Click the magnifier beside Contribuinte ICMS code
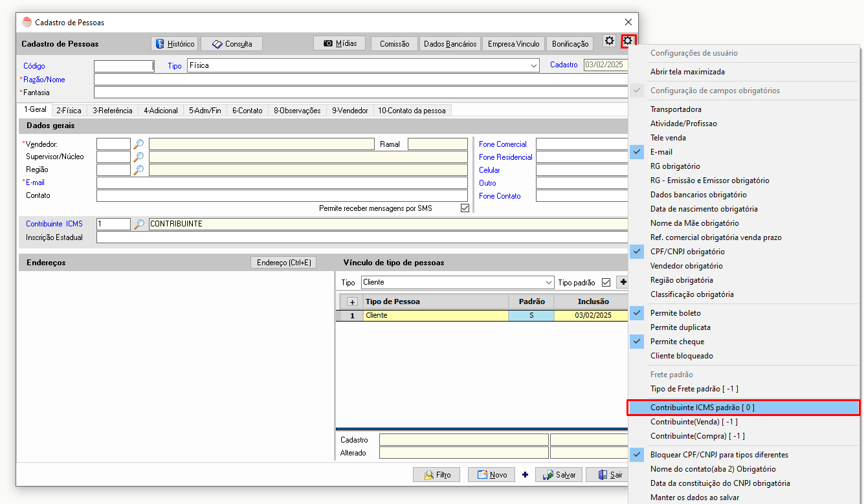Screen dimensions: 864x504 tap(138, 224)
